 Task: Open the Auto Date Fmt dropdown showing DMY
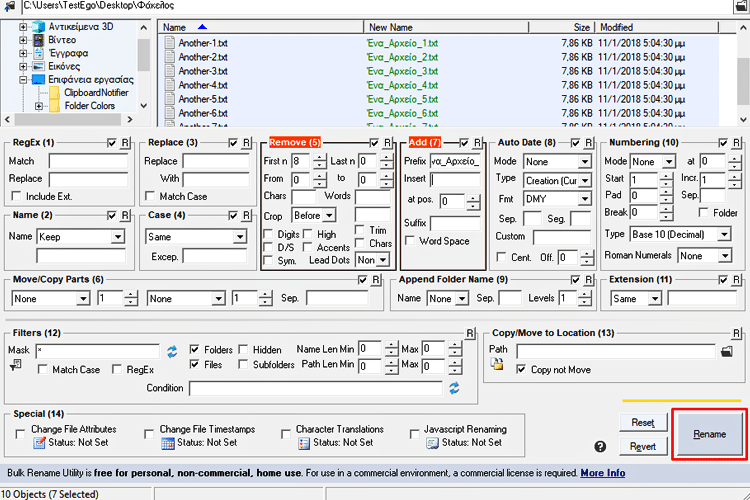[585, 199]
